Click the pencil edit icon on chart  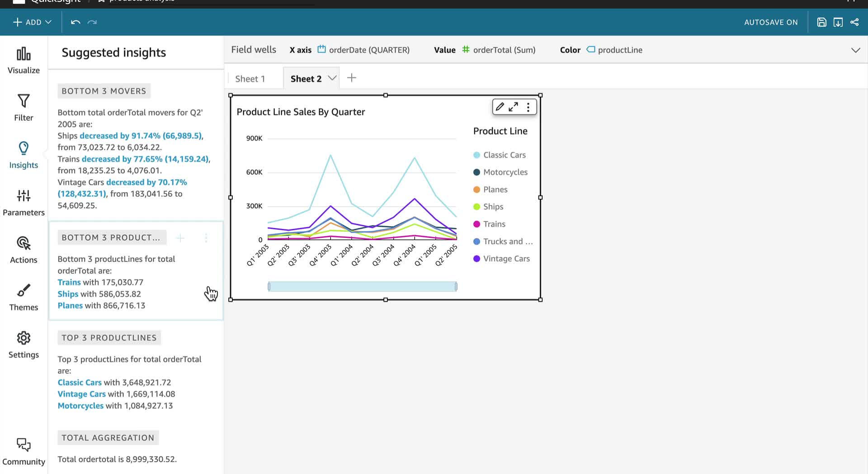pos(500,107)
